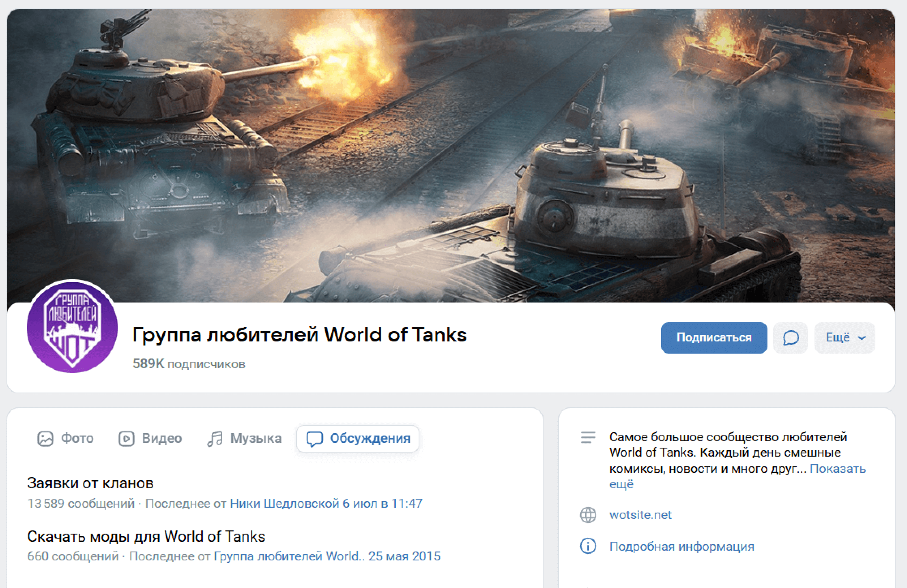Click the info circle icon
This screenshot has width=907, height=588.
588,546
